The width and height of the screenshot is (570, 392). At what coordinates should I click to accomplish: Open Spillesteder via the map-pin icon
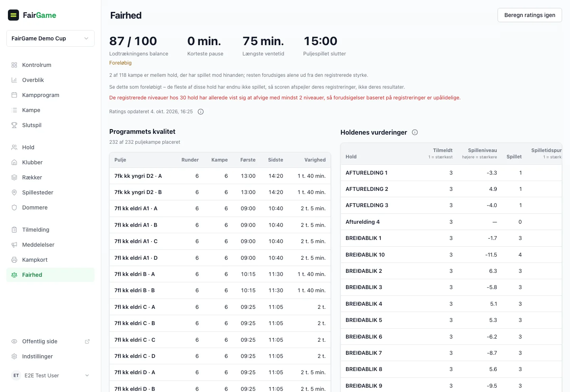click(x=14, y=192)
